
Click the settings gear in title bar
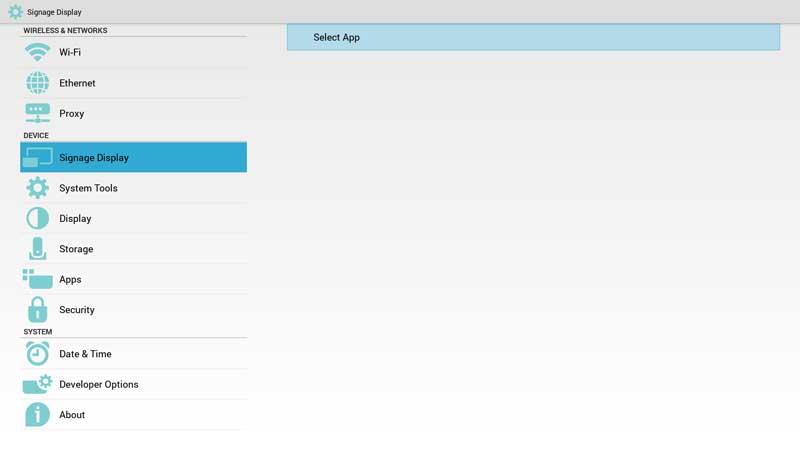[x=15, y=12]
